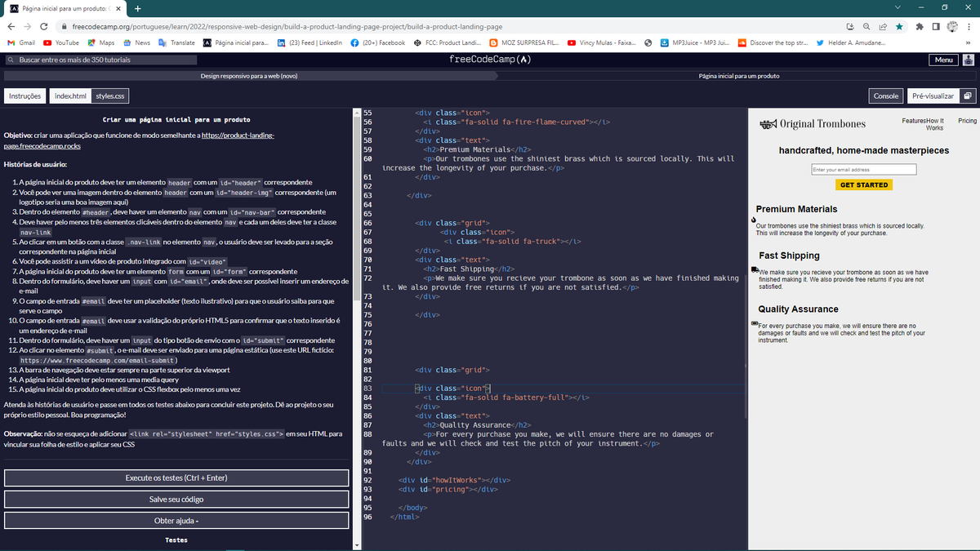
Task: Open the Gmail bookmark
Action: click(20, 42)
